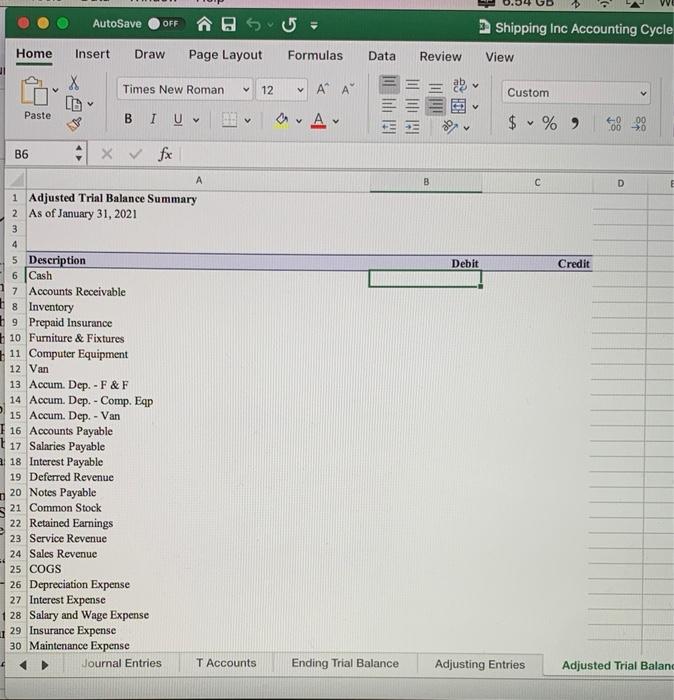Click Decrease Indent icon
This screenshot has height=700, width=674.
(x=389, y=127)
